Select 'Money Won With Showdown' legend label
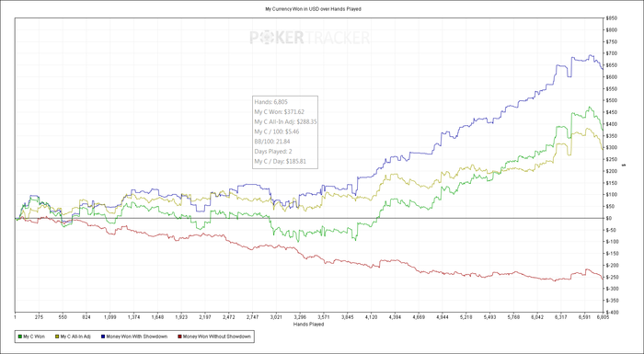 (136, 337)
